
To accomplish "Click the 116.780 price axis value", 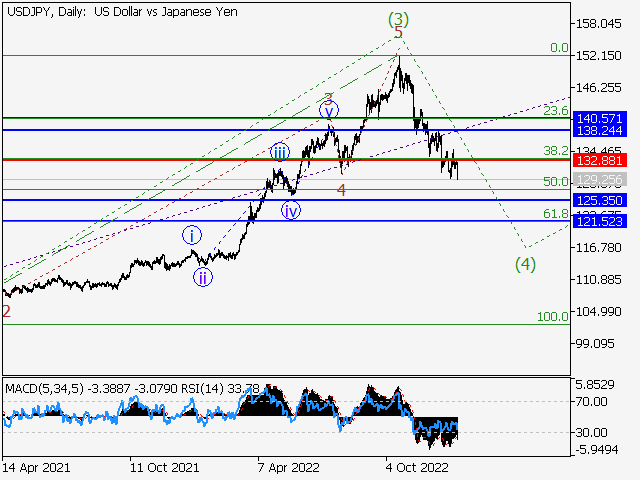I will 598,248.
